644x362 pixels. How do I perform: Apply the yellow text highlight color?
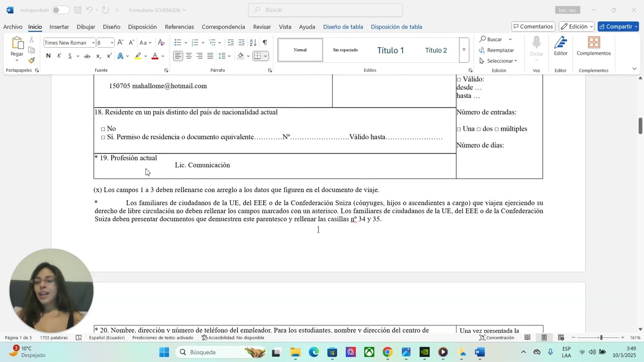click(x=137, y=56)
